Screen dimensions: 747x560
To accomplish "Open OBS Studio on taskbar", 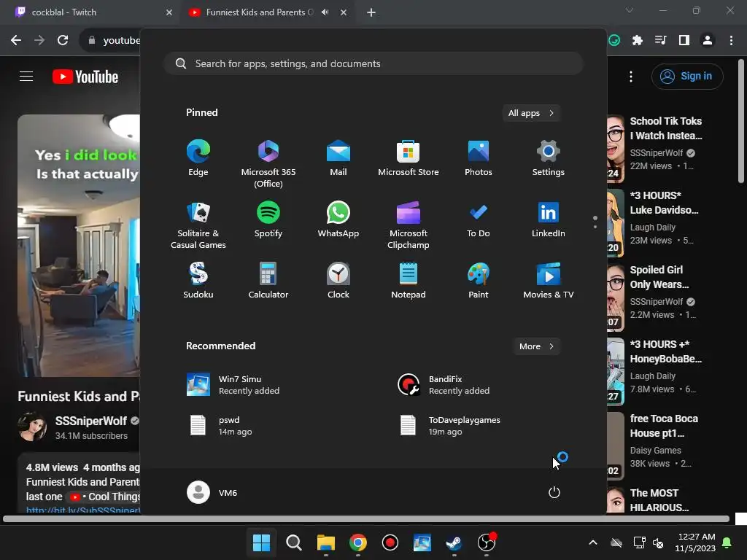I will [487, 542].
